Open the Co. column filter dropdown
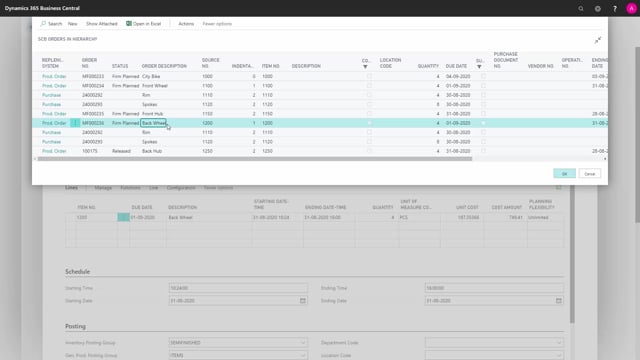The width and height of the screenshot is (640, 360). coord(365,67)
